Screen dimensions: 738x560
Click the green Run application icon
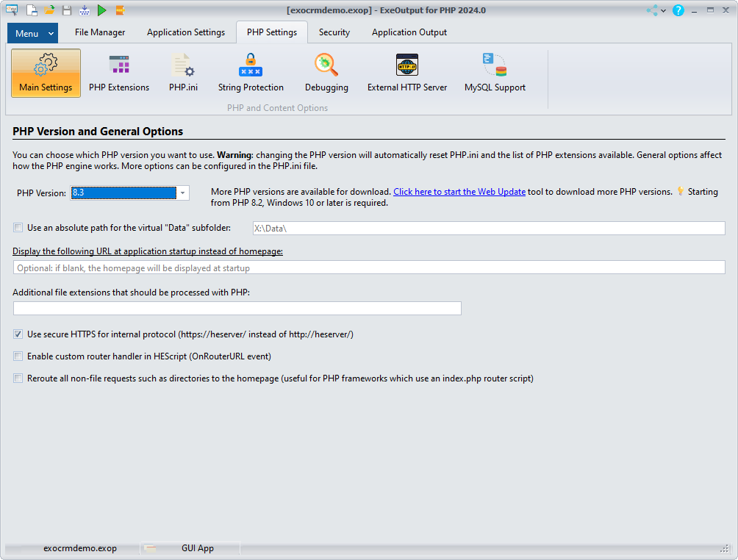[102, 10]
